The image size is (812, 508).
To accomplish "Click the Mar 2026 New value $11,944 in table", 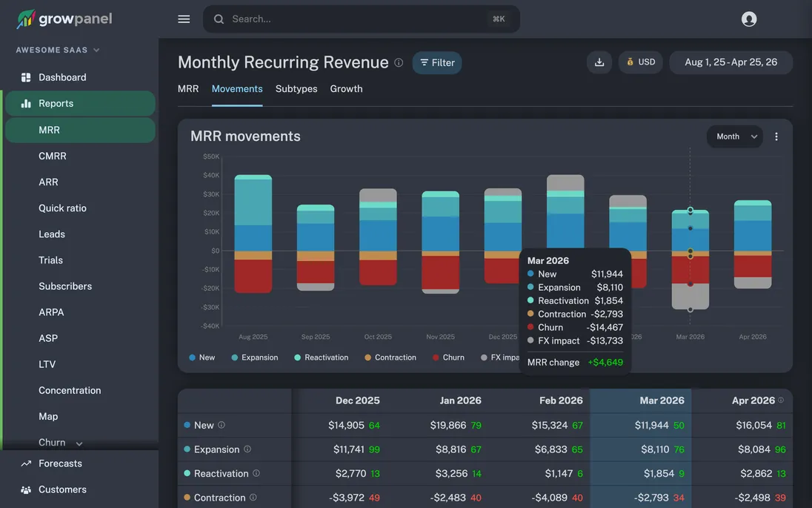I will [x=651, y=425].
